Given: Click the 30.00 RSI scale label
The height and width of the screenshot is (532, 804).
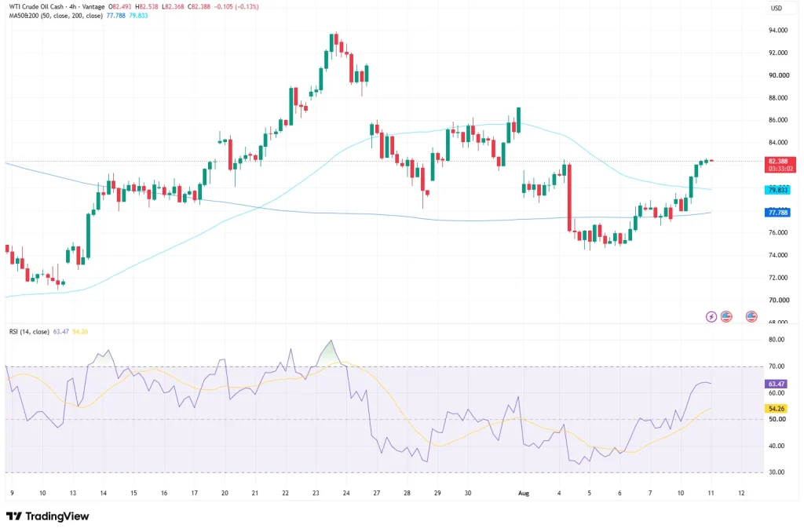Looking at the screenshot, I should 777,472.
